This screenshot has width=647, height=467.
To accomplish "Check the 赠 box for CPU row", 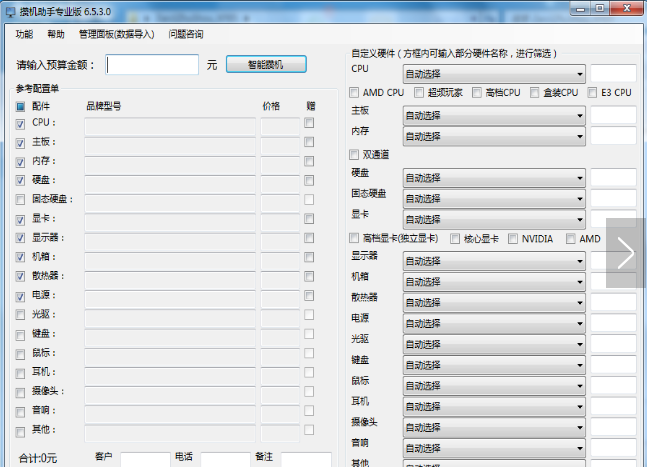I will click(309, 123).
